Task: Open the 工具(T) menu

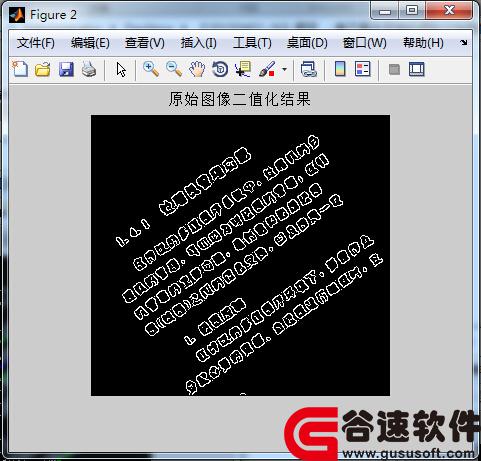Action: coord(252,43)
